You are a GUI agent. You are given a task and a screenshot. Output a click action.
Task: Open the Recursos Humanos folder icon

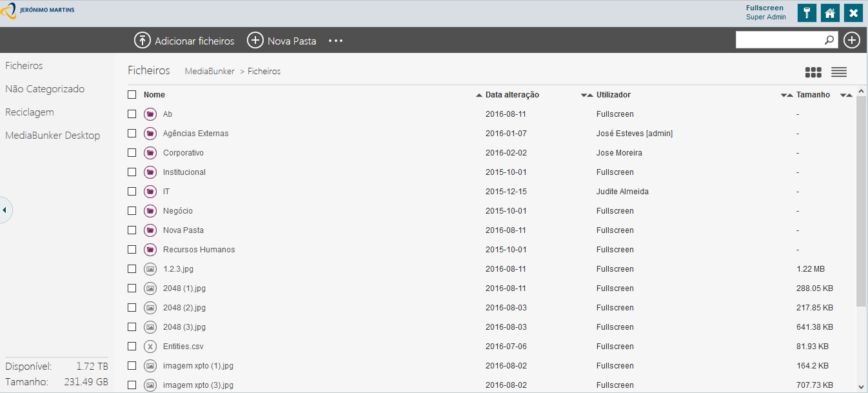tap(150, 250)
